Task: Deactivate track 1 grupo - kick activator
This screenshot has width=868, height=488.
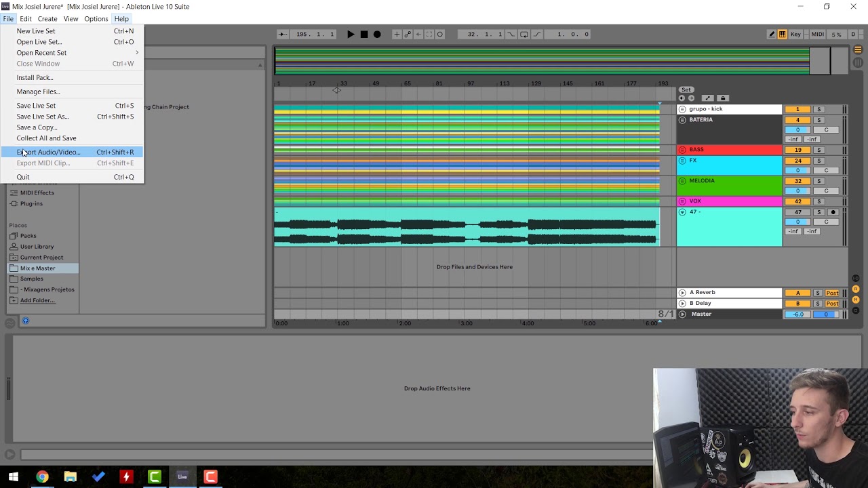Action: pyautogui.click(x=797, y=110)
